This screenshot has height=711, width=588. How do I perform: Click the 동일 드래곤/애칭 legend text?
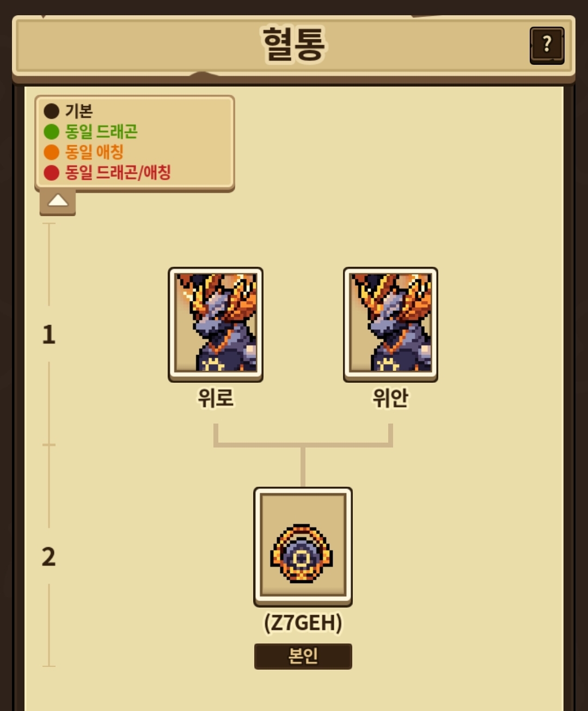(118, 173)
